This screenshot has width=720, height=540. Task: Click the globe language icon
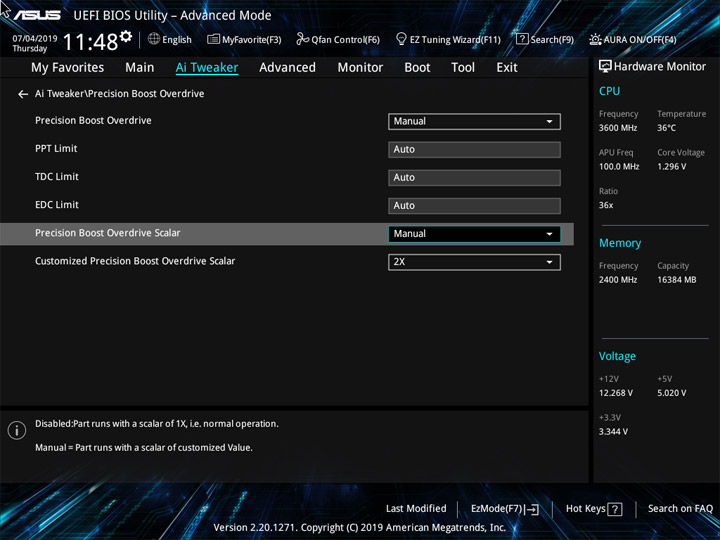click(x=154, y=39)
